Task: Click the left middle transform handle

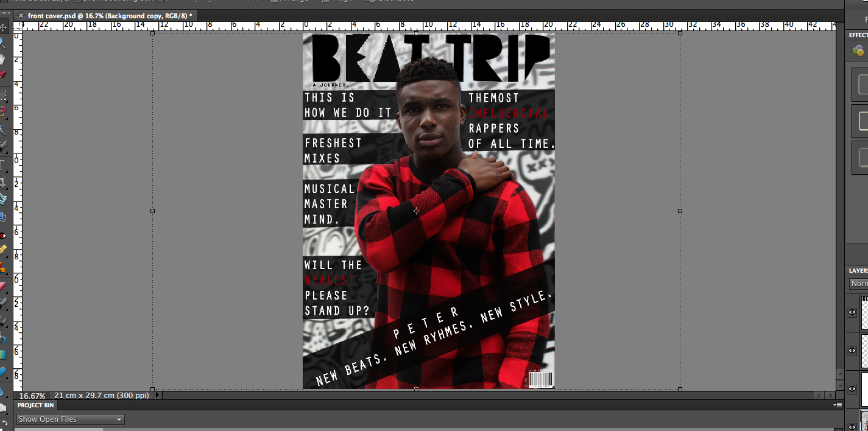Action: (x=152, y=211)
